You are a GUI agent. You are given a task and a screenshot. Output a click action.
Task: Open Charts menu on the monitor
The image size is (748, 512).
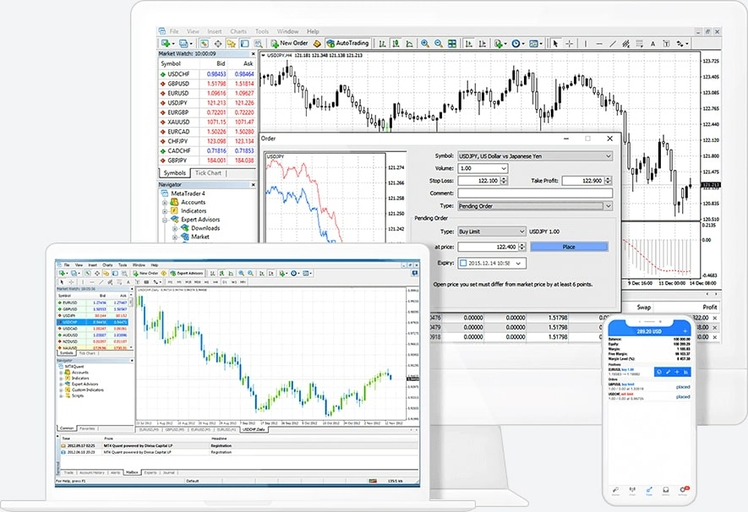click(x=239, y=31)
